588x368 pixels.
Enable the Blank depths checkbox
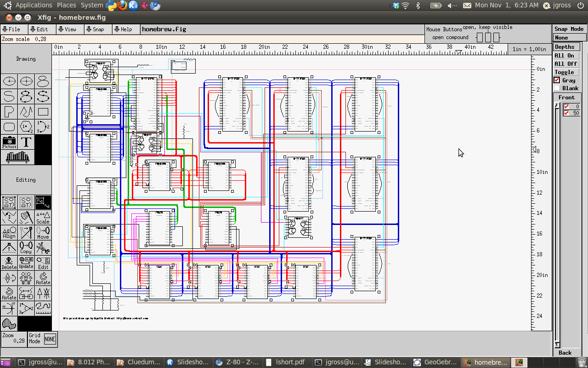[x=557, y=88]
